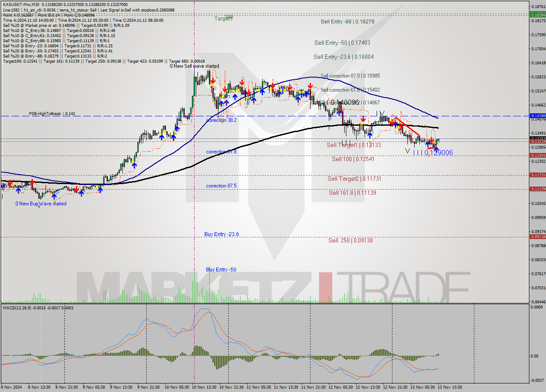Click '0 New Buy Wave started' annotation
546x392 pixels.
coord(41,204)
